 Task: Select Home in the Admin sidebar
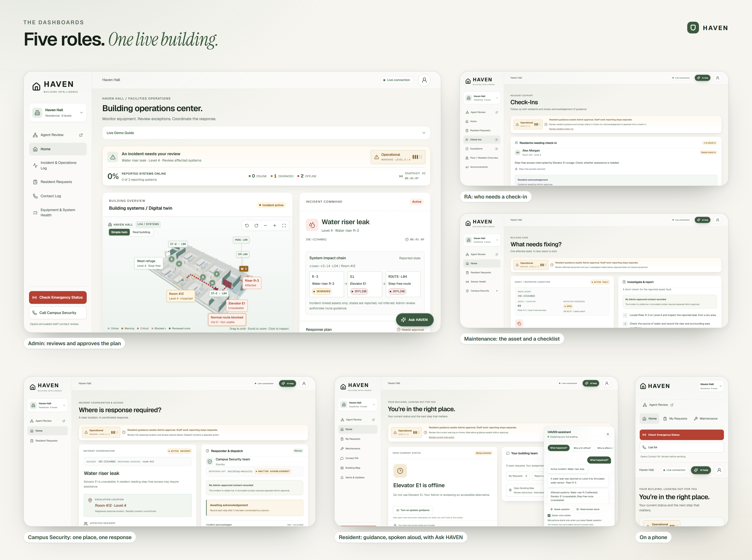point(58,149)
